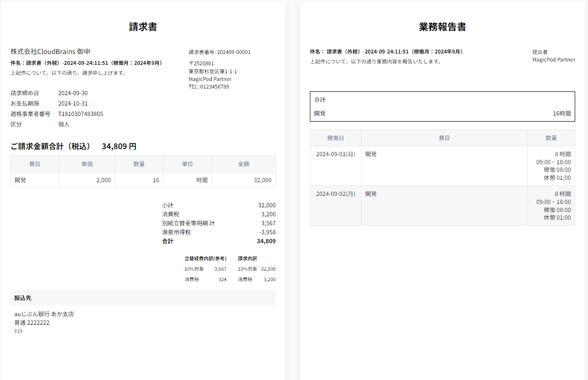Click the 数量 header in the report table
The height and width of the screenshot is (380, 588).
click(551, 138)
